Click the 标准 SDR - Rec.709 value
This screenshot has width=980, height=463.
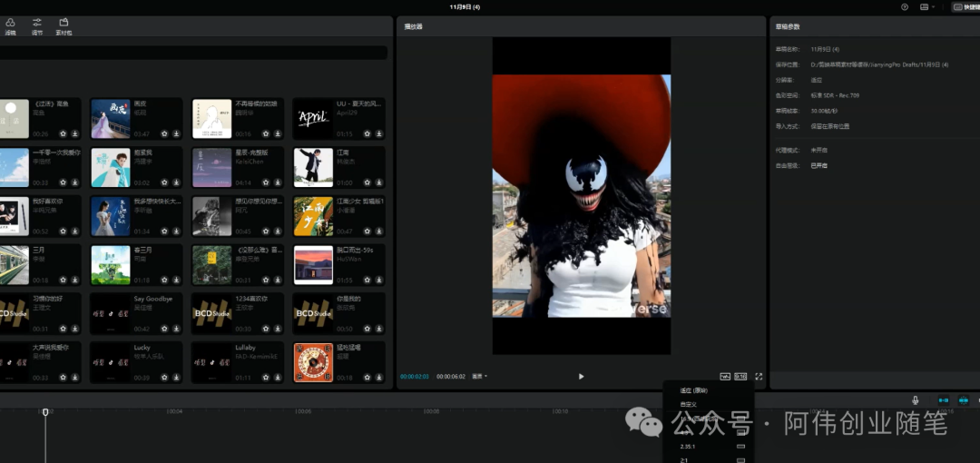coord(835,95)
